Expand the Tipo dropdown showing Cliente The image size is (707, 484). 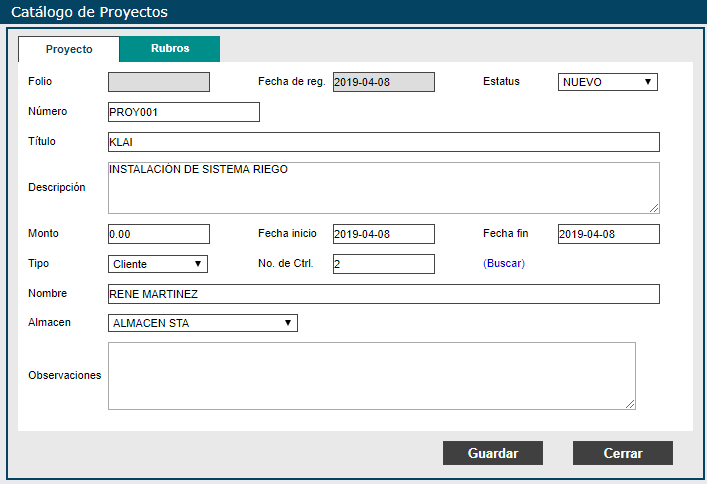coord(158,264)
